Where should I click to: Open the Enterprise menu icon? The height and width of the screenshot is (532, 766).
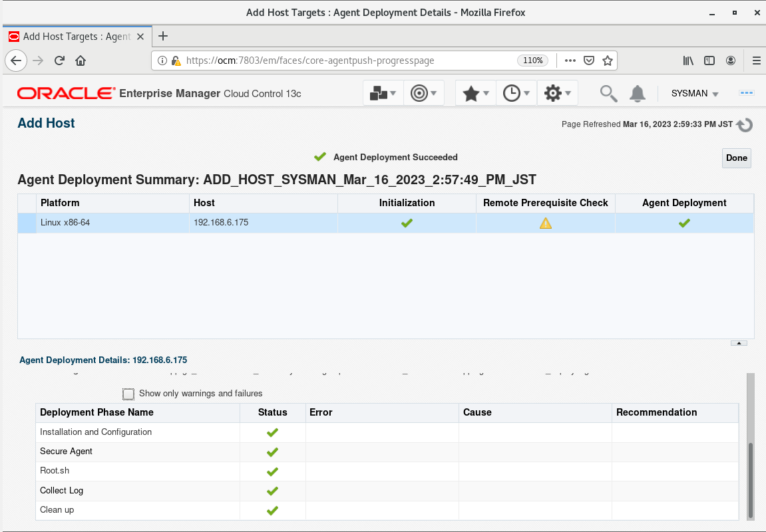[x=383, y=92]
